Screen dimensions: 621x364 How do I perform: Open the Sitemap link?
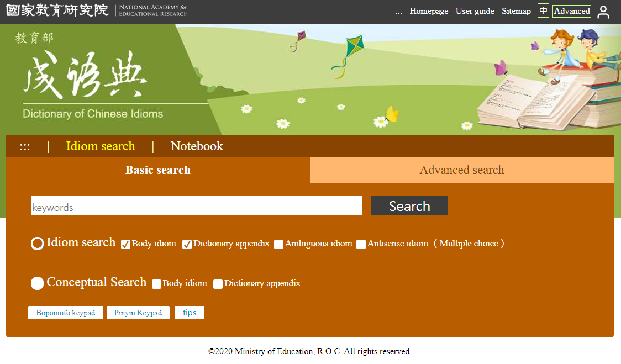(x=516, y=11)
